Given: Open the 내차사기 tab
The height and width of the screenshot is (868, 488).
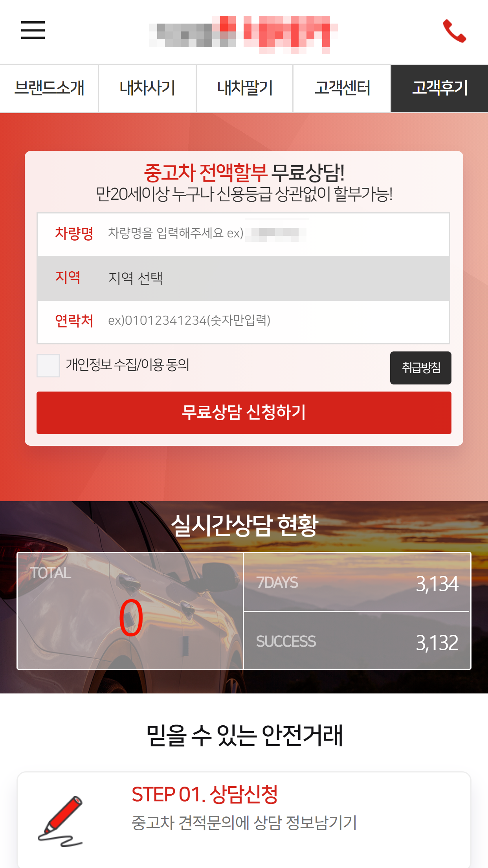Looking at the screenshot, I should 147,88.
